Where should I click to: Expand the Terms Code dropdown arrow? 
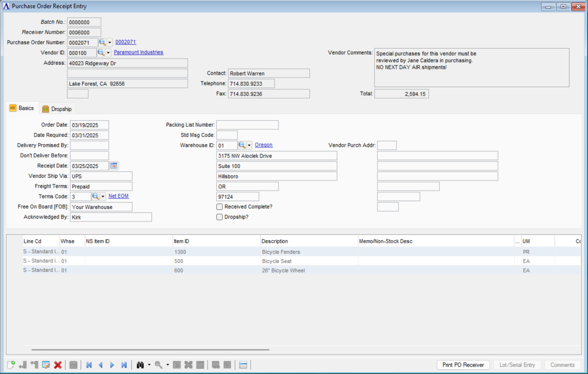pyautogui.click(x=102, y=196)
